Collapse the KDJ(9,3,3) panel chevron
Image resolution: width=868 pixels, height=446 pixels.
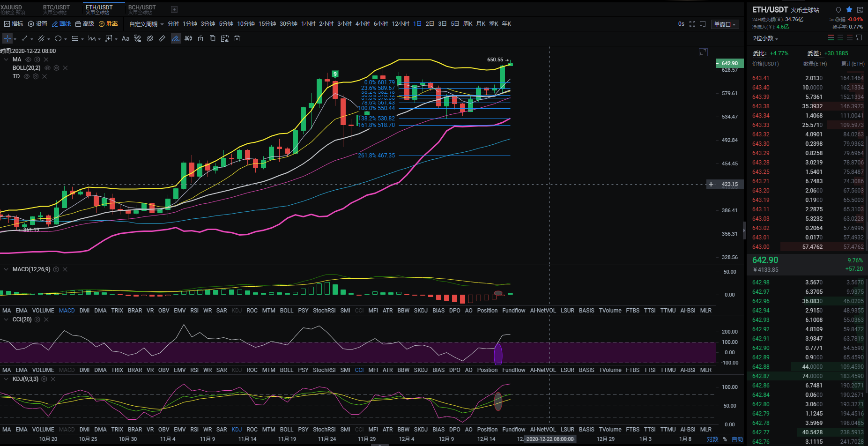6,379
